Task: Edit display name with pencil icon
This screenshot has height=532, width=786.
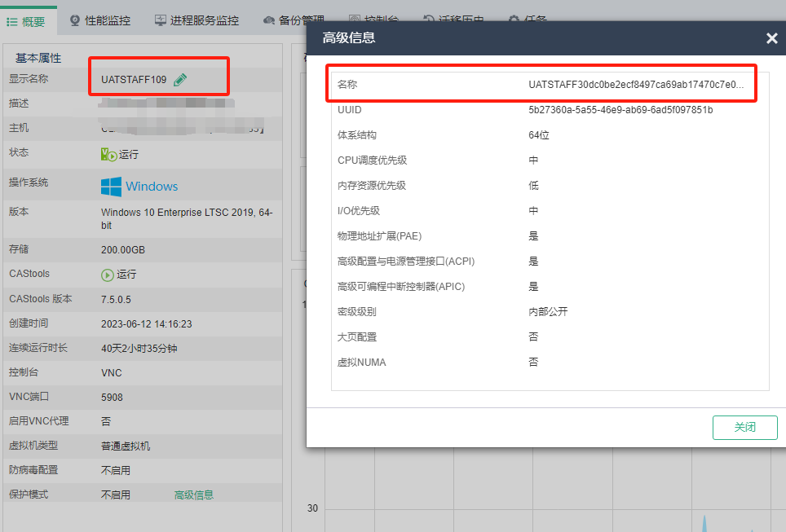Action: tap(180, 80)
